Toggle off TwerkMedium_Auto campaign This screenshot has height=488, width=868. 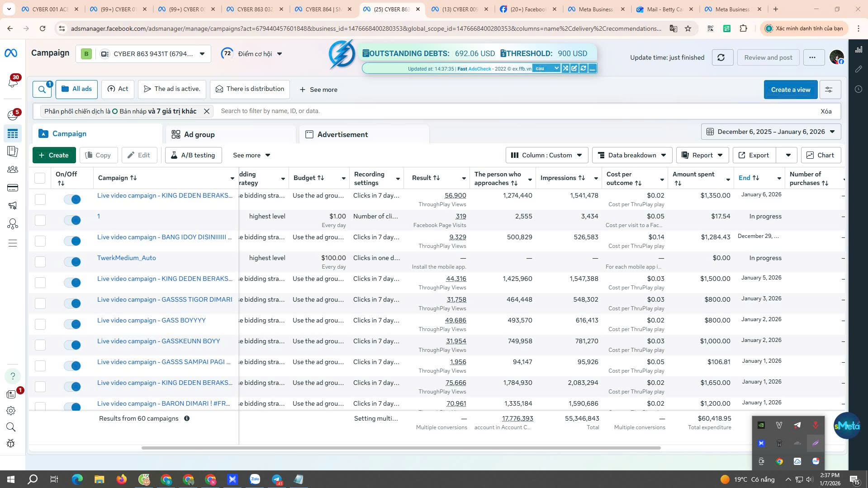72,262
